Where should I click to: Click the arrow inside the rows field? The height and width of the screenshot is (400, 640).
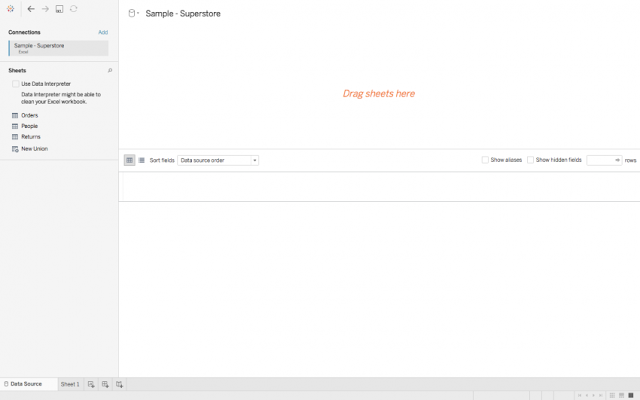click(618, 160)
